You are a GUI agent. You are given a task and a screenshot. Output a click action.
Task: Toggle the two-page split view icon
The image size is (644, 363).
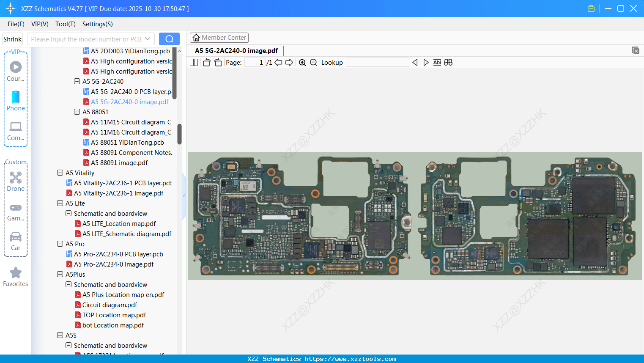194,63
